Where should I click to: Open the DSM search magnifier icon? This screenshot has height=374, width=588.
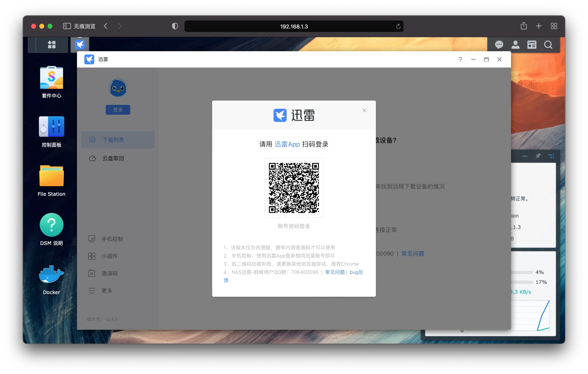pos(548,45)
